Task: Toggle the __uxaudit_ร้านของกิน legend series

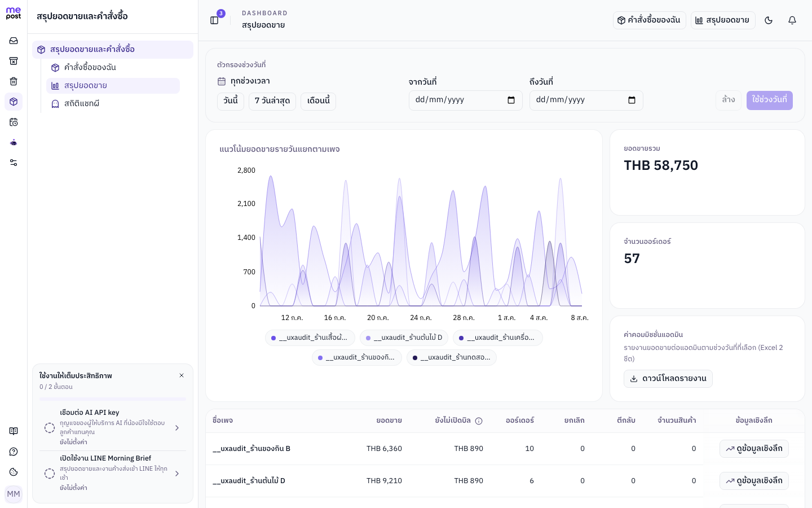Action: [x=357, y=357]
